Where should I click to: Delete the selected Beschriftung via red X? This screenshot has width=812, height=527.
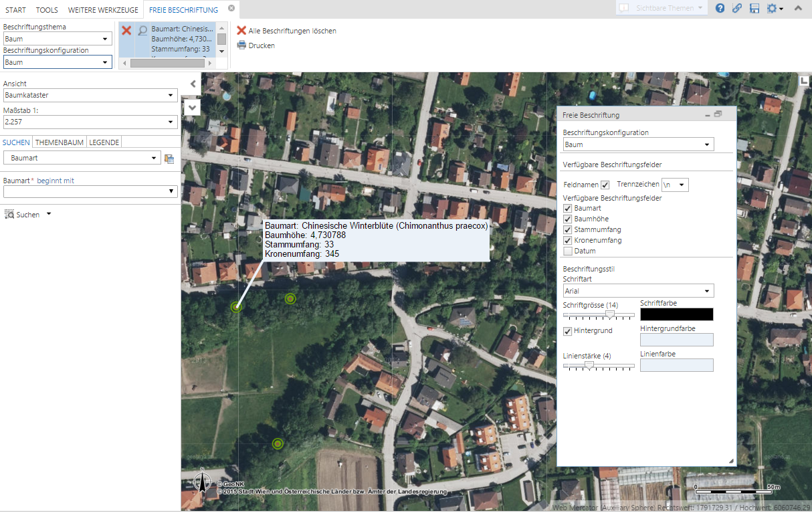(x=127, y=30)
